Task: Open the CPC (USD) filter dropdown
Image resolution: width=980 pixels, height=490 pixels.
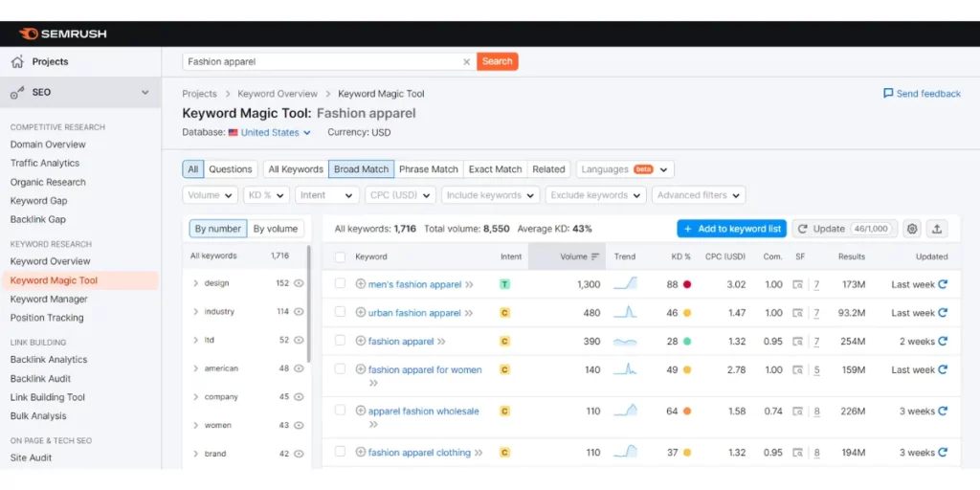Action: coord(401,195)
